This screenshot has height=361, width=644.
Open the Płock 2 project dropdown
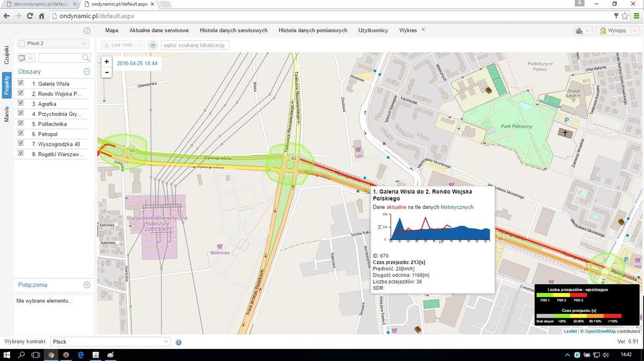(x=53, y=43)
